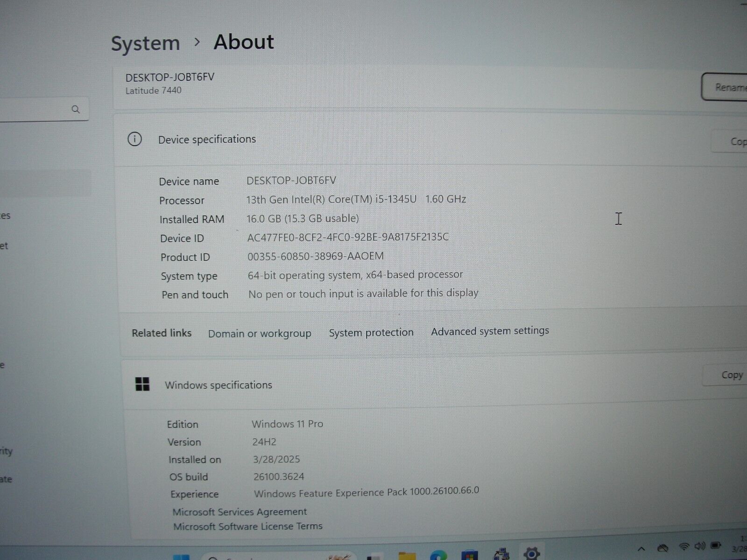The image size is (747, 560).
Task: Click the battery tray icon
Action: (716, 545)
